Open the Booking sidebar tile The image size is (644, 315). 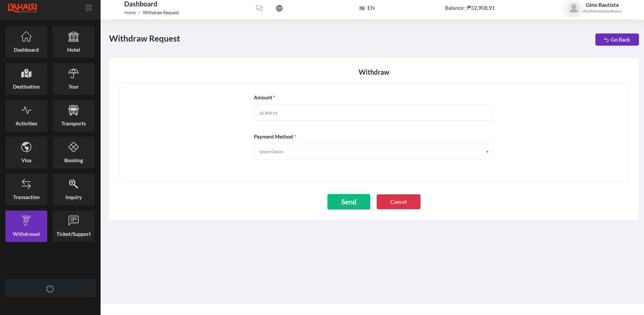click(74, 152)
